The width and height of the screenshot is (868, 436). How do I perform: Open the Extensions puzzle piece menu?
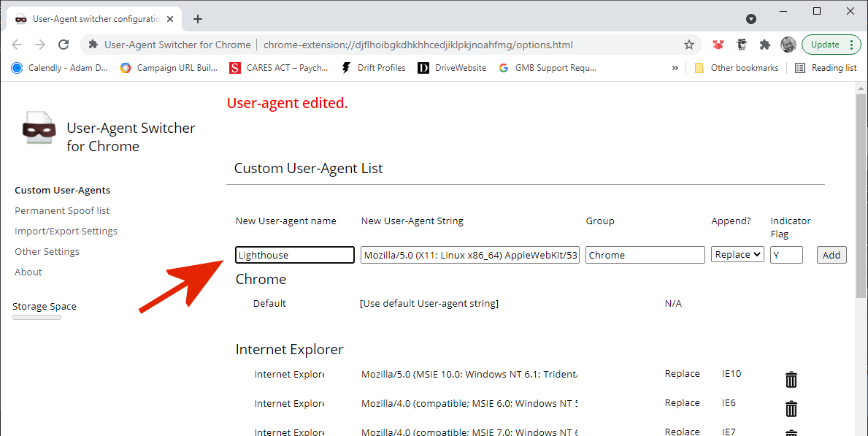pos(764,45)
